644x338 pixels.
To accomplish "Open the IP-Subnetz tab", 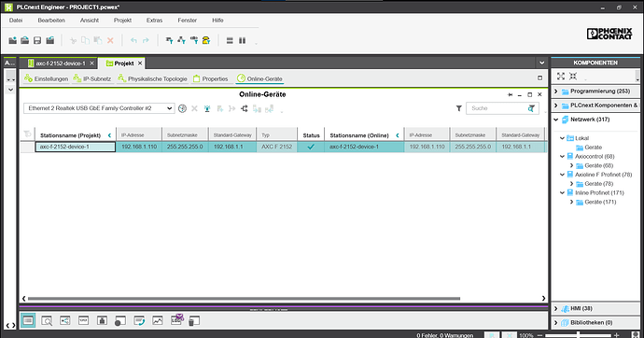I will click(92, 78).
